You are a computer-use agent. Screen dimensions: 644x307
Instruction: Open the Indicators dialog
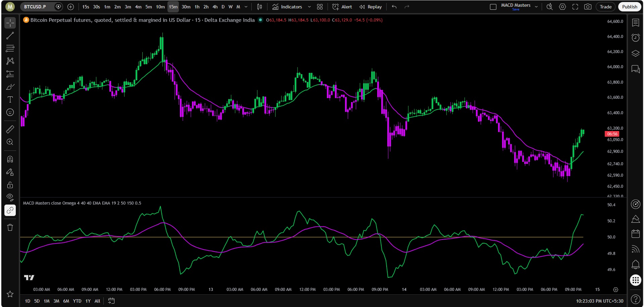(287, 7)
